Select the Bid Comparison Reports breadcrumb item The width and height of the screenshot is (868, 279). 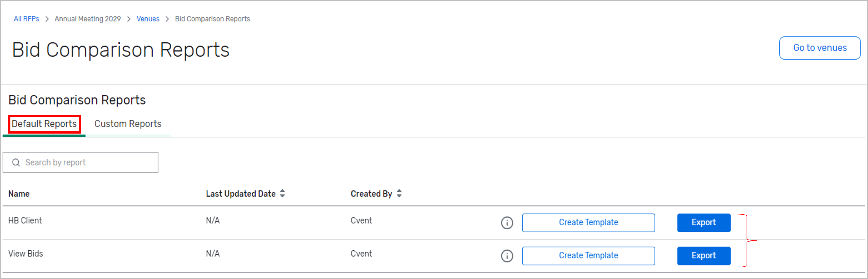tap(212, 19)
